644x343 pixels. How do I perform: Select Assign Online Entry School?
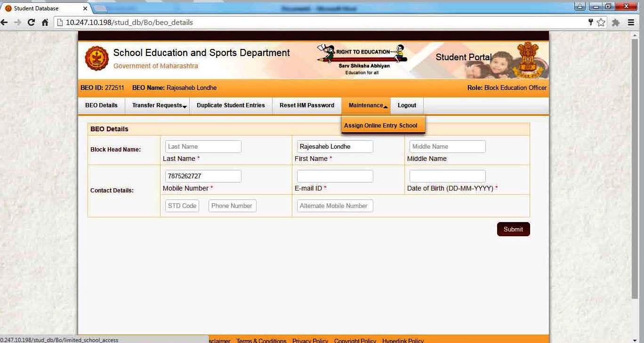coord(380,125)
